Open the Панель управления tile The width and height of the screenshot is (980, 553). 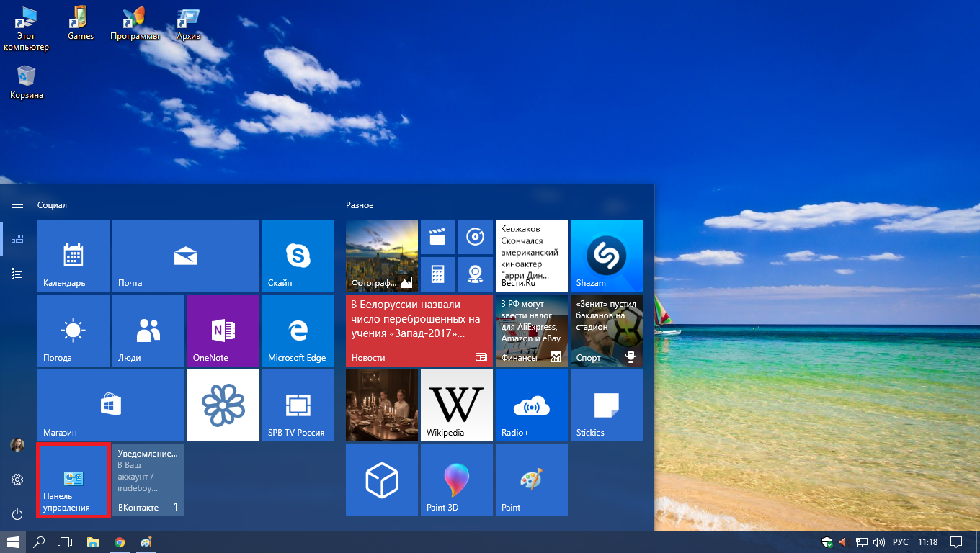click(x=73, y=480)
